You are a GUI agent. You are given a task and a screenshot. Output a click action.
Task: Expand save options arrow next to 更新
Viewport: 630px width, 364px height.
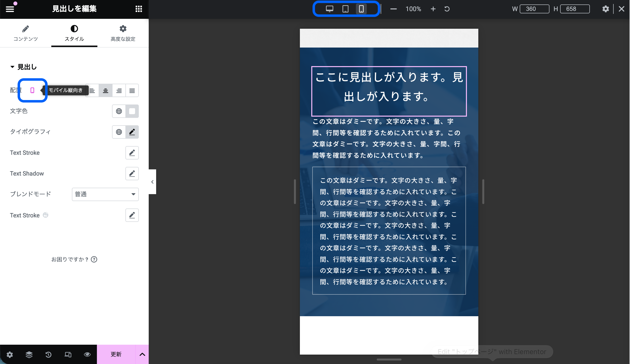point(142,354)
